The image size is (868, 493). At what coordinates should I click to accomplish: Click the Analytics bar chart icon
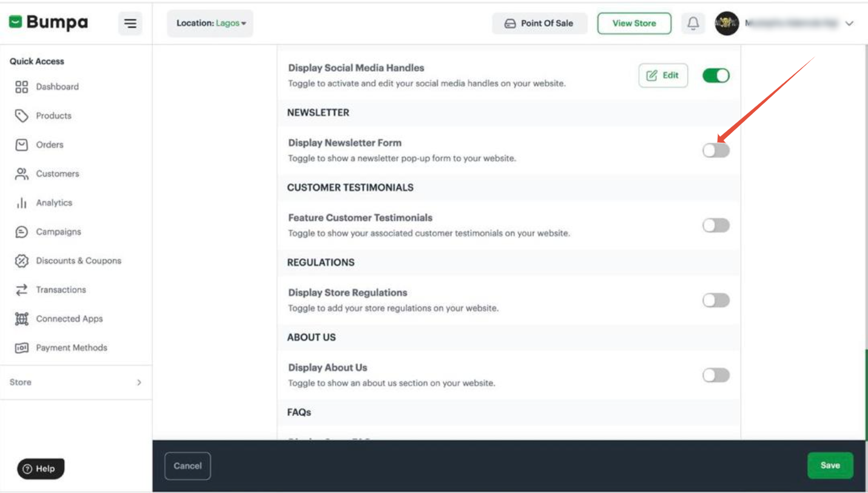click(x=22, y=203)
